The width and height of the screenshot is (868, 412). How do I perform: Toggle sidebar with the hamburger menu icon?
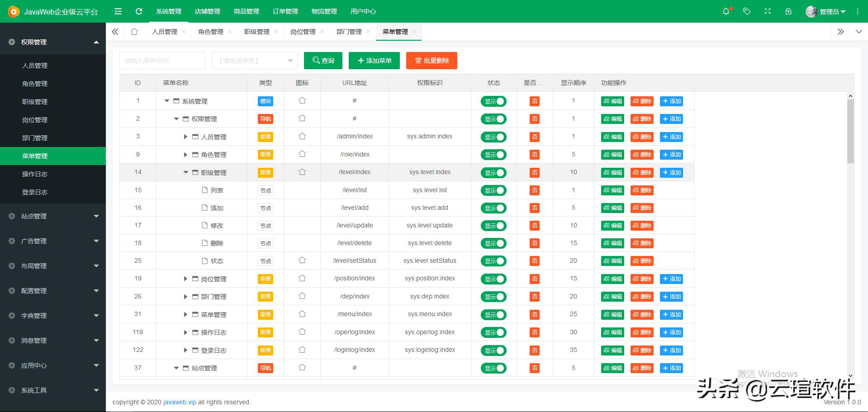[118, 11]
